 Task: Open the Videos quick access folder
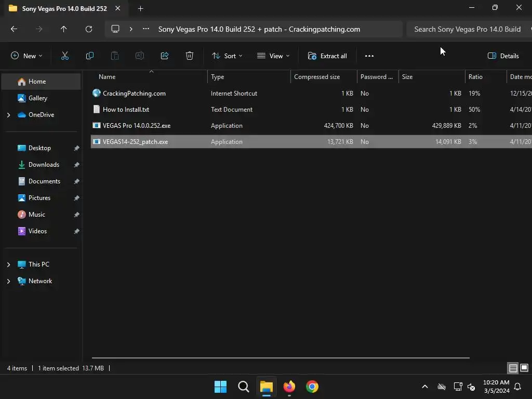[x=41, y=231]
